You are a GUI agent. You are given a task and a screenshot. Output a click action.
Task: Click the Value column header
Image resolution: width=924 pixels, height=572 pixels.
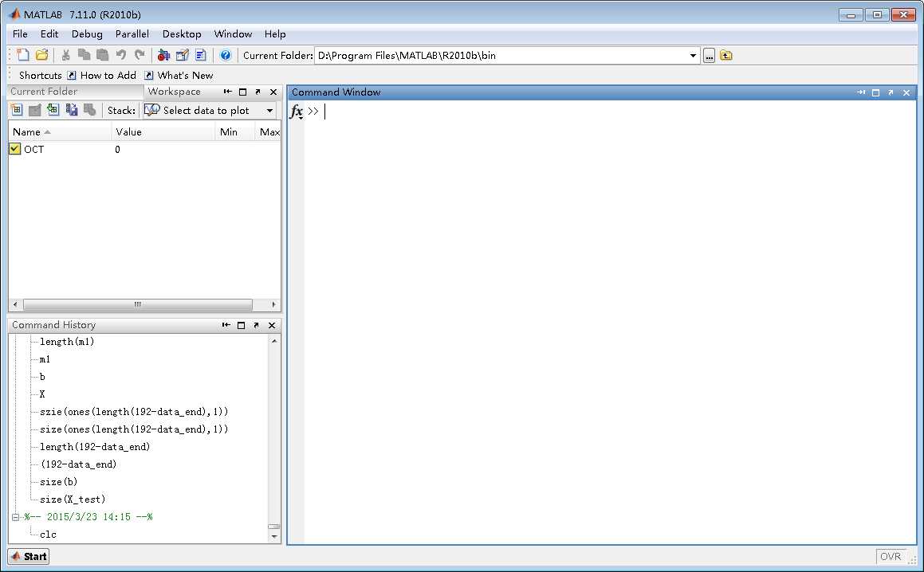[x=163, y=132]
